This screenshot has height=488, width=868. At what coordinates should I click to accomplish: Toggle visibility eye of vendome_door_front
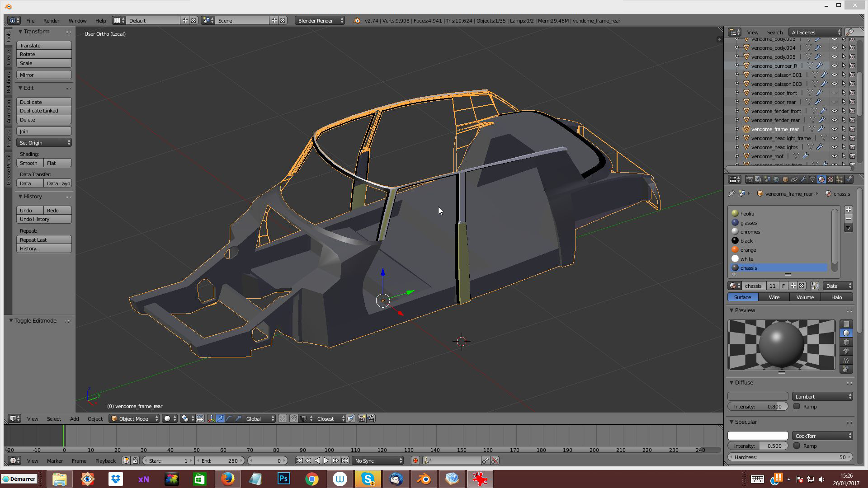click(834, 93)
